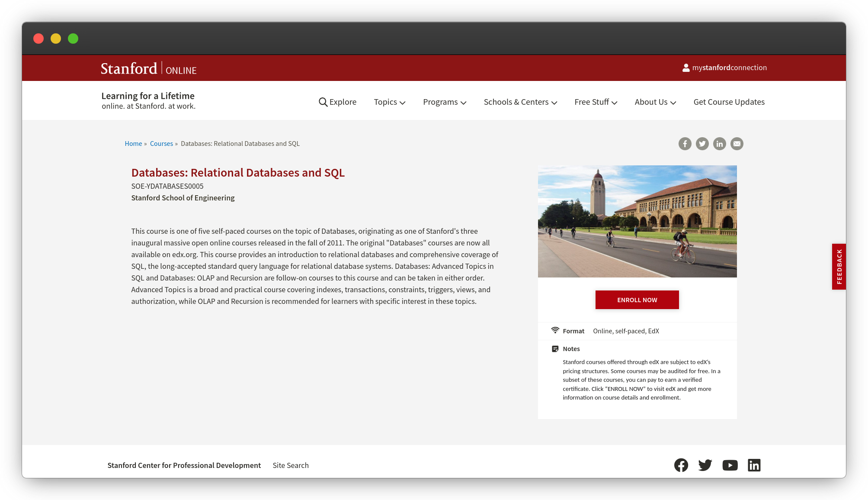Click the Stanford campus course image
This screenshot has height=500, width=868.
637,221
